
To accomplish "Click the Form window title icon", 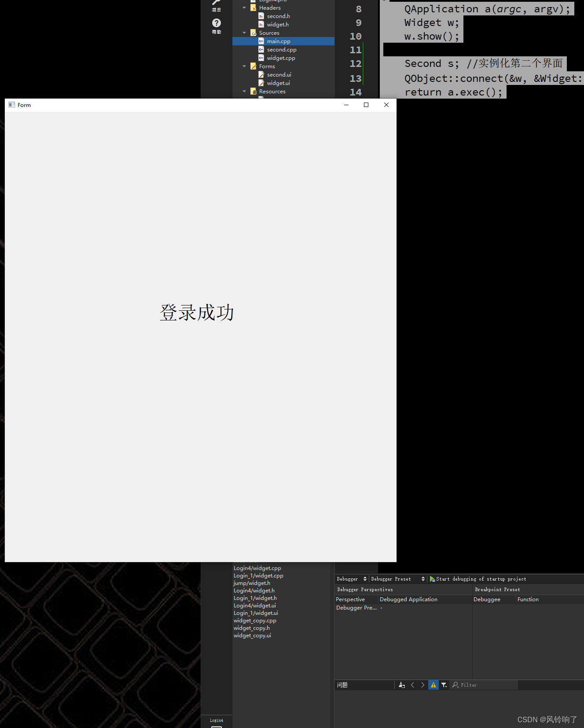I will coord(12,105).
